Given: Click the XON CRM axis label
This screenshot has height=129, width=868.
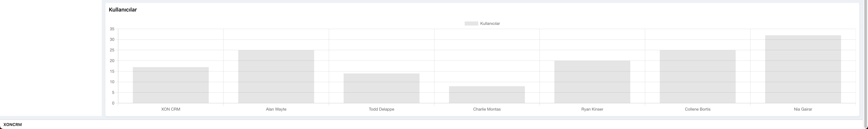Looking at the screenshot, I should (x=171, y=109).
